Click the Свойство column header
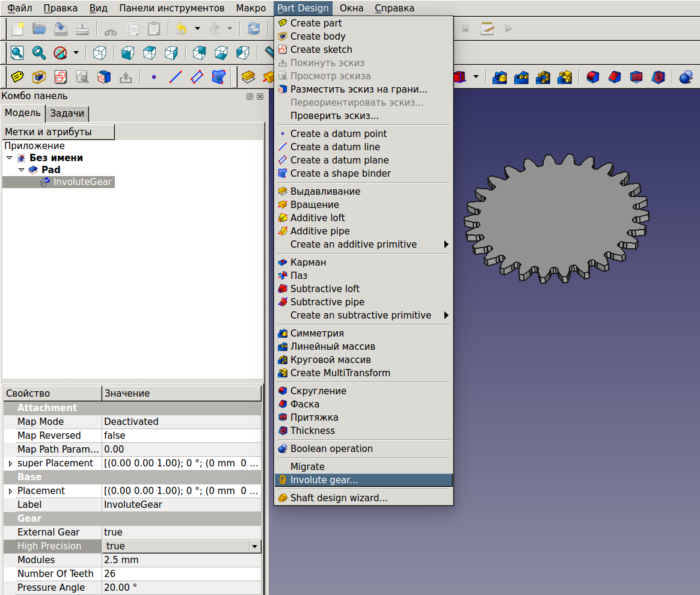The image size is (700, 595). click(x=52, y=394)
